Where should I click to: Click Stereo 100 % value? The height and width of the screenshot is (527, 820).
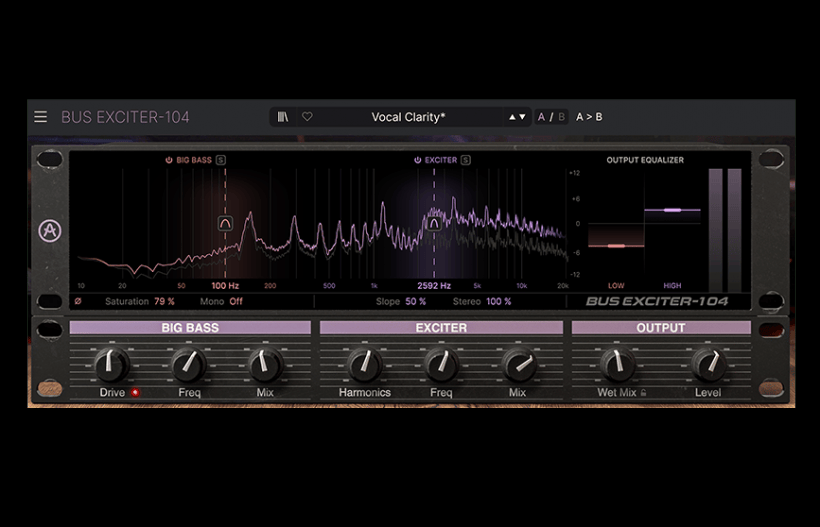tap(498, 301)
